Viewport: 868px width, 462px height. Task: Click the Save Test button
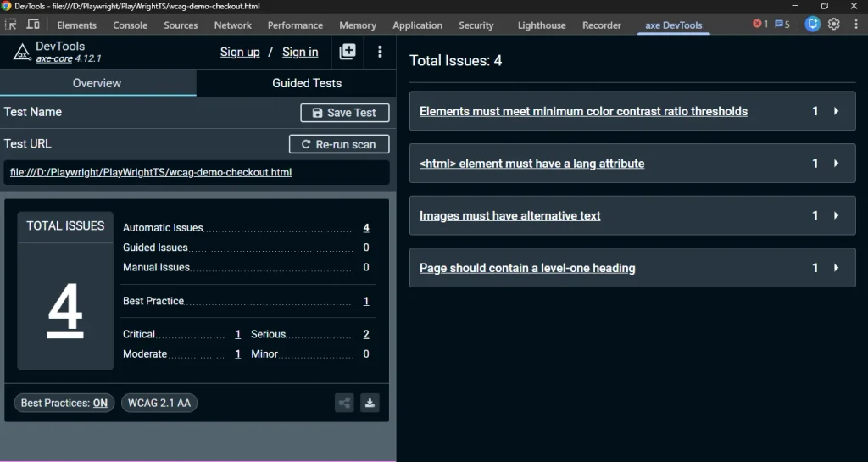344,112
